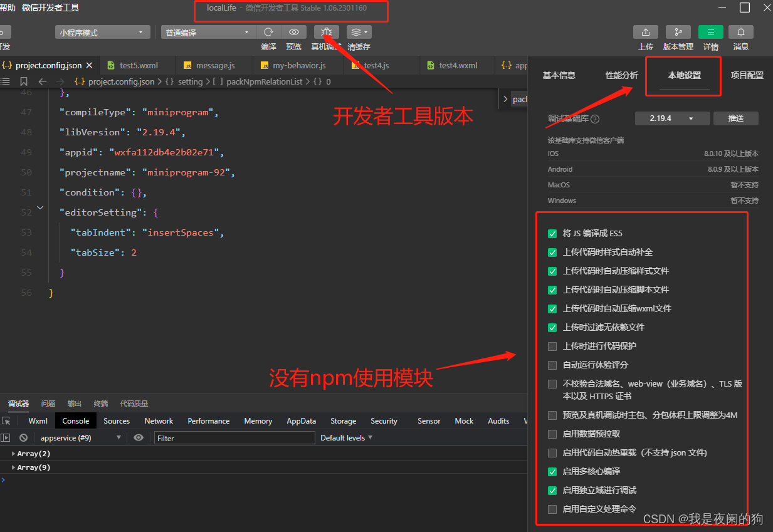The width and height of the screenshot is (773, 532).
Task: Click the outline list icon beside bookmark
Action: [x=5, y=81]
